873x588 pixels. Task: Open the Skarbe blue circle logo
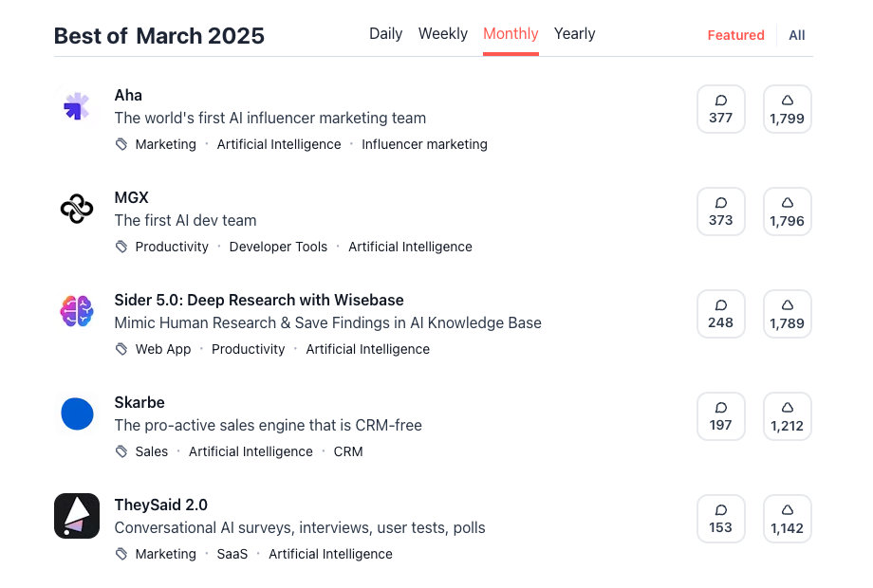(77, 414)
